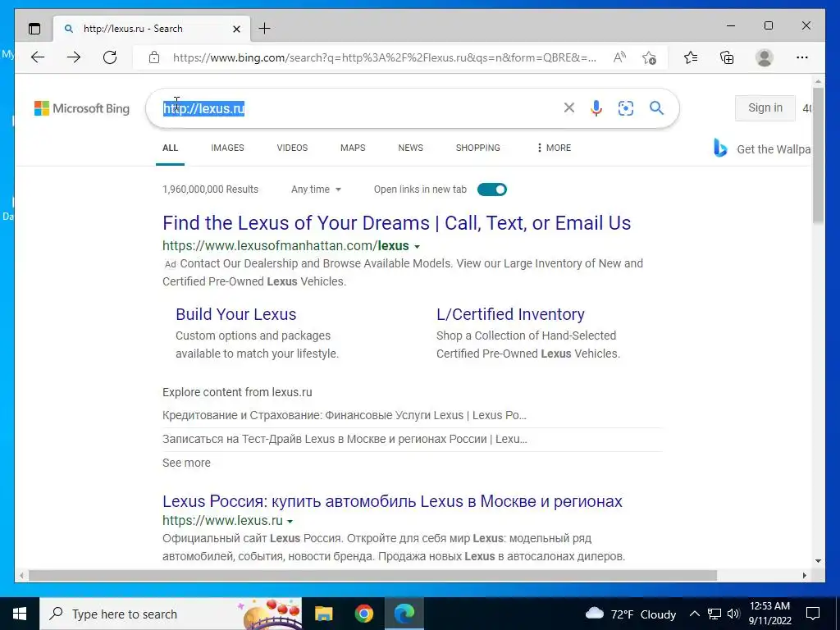This screenshot has height=630, width=840.
Task: Launch Google Chrome from taskbar
Action: 363,614
